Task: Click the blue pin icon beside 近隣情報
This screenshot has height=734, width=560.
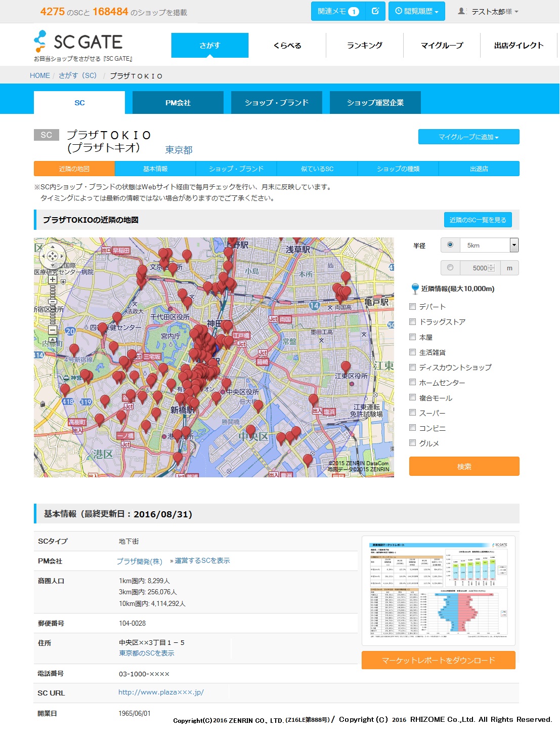Action: tap(415, 289)
